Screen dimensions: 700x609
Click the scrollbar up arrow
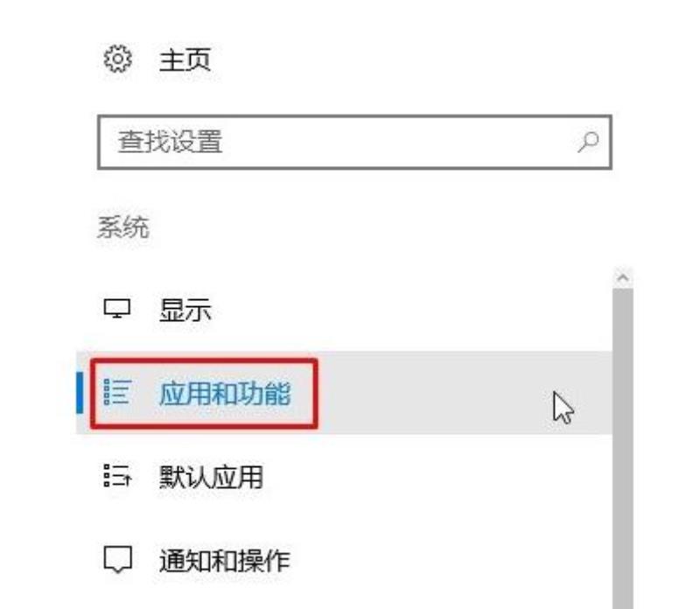coord(623,277)
